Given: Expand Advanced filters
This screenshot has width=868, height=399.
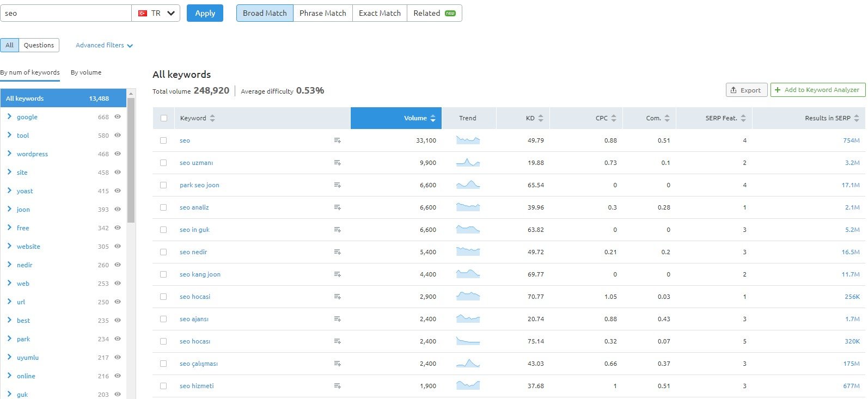Looking at the screenshot, I should pos(104,45).
